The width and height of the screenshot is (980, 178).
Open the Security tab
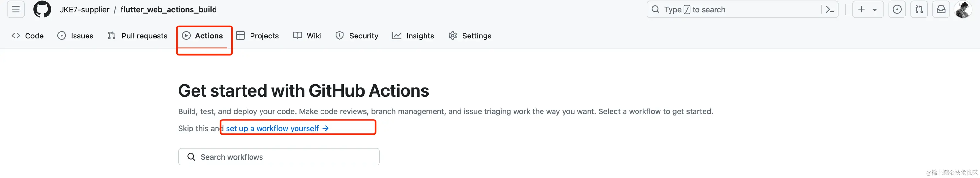357,36
